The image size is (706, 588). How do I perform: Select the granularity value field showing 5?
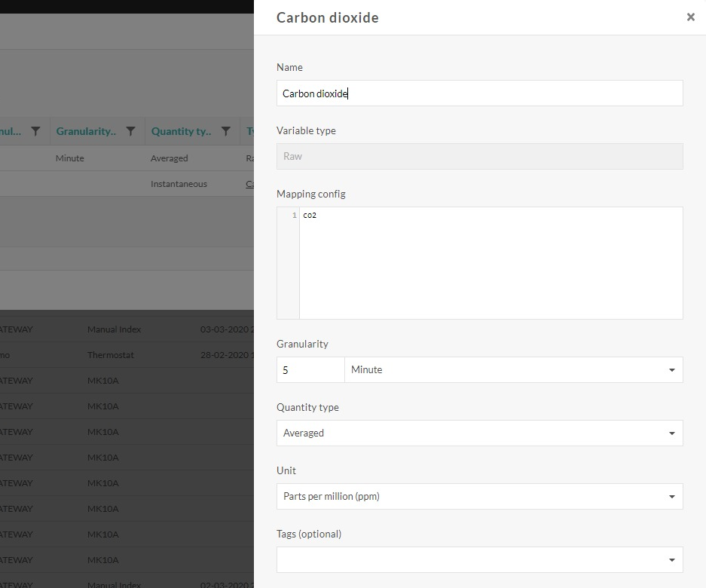point(310,369)
